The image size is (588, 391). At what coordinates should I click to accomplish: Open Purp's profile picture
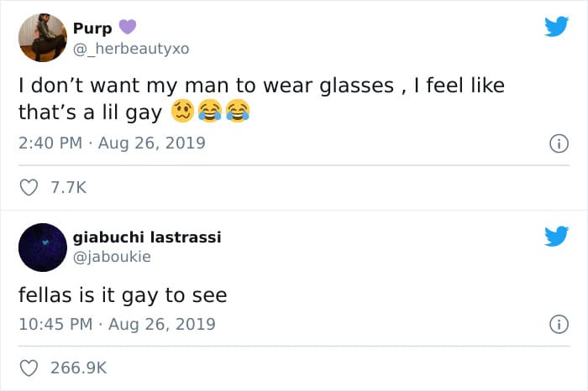[42, 37]
